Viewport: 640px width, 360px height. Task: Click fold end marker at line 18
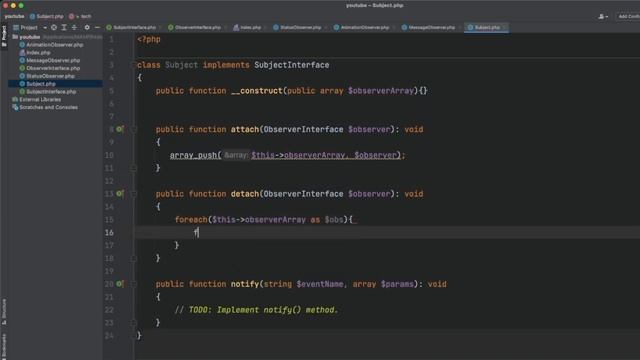click(x=133, y=258)
